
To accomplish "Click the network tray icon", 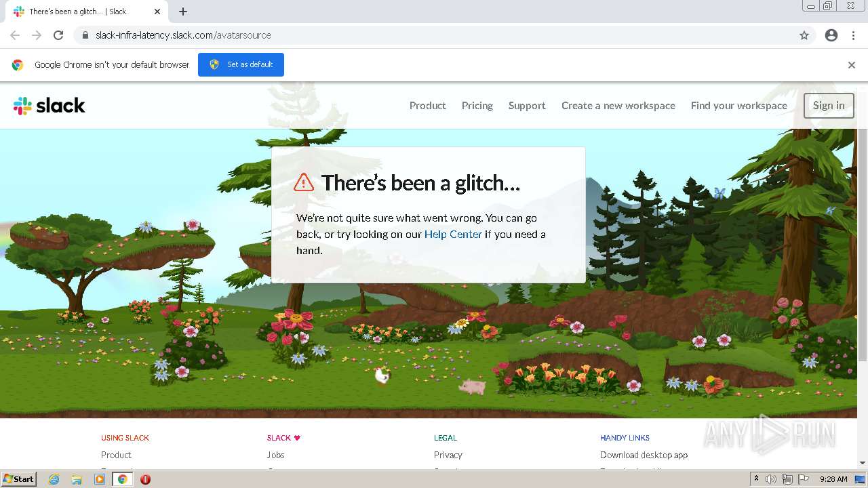I will point(787,479).
